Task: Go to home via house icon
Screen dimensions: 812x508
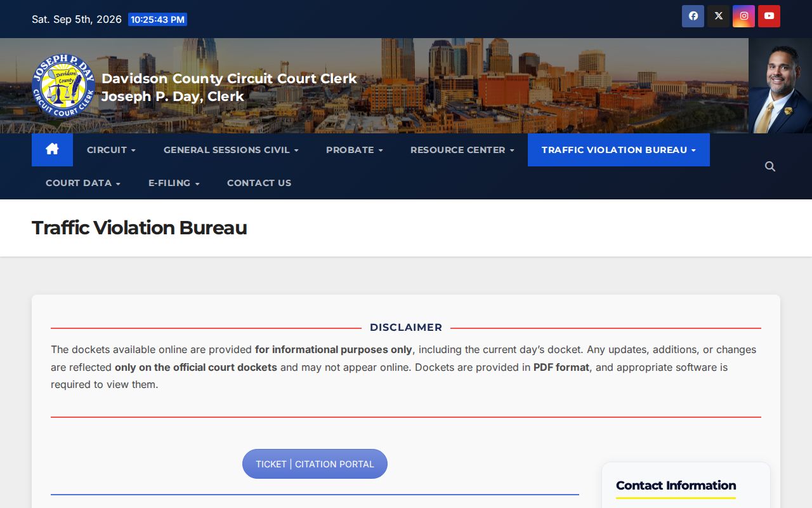Action: pyautogui.click(x=52, y=150)
